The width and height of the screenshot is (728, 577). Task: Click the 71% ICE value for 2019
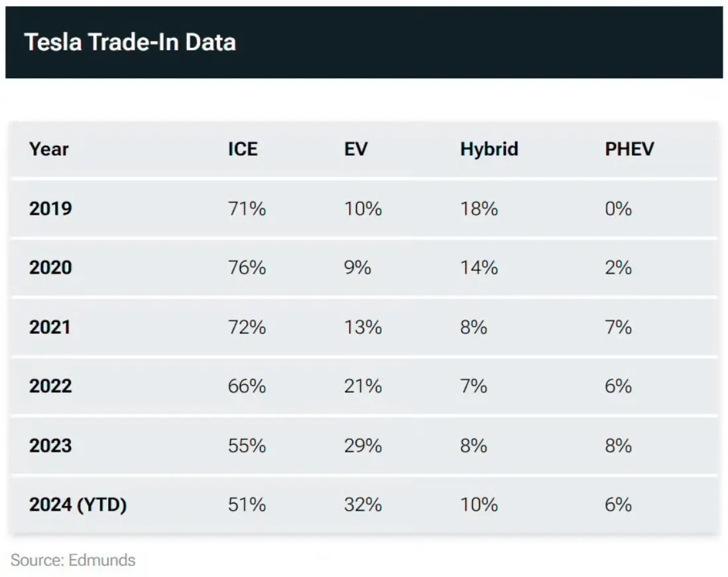pos(247,209)
